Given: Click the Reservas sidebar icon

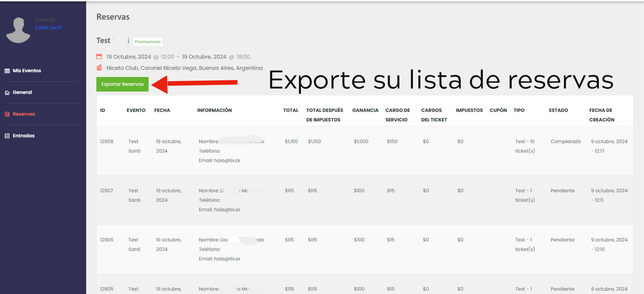Looking at the screenshot, I should [x=7, y=114].
